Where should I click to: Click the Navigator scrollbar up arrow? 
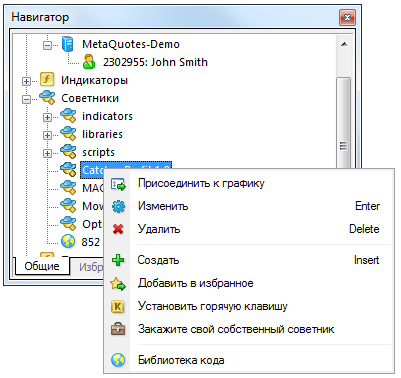344,44
